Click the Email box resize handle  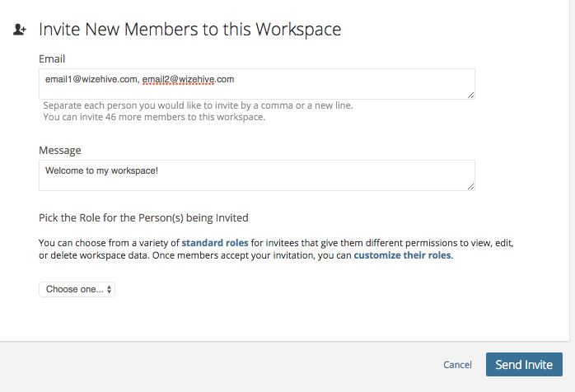point(471,96)
